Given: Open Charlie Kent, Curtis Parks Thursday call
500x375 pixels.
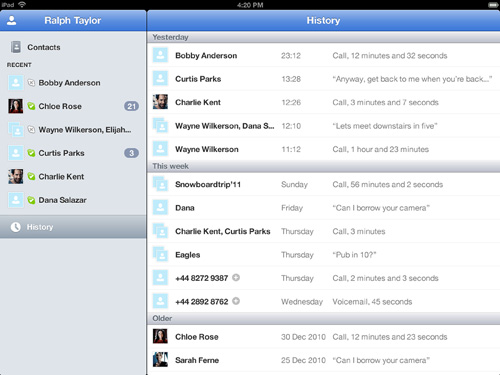Looking at the screenshot, I should click(x=323, y=231).
